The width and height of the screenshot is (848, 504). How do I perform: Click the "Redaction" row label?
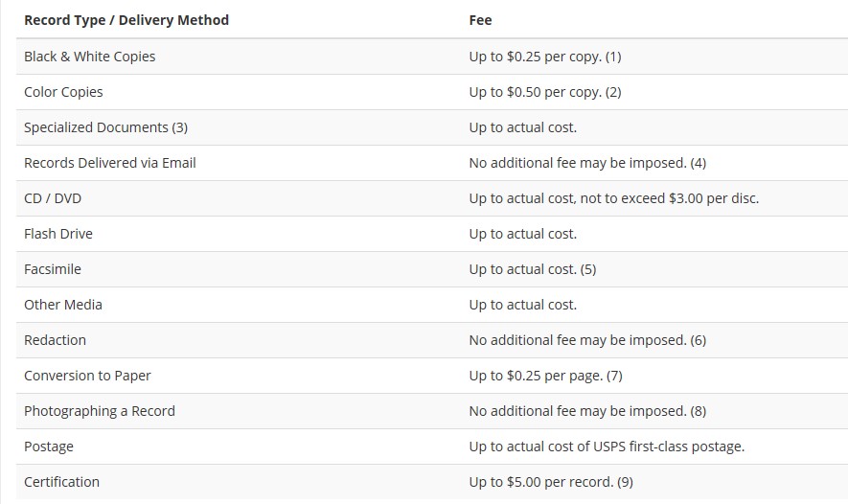coord(55,340)
